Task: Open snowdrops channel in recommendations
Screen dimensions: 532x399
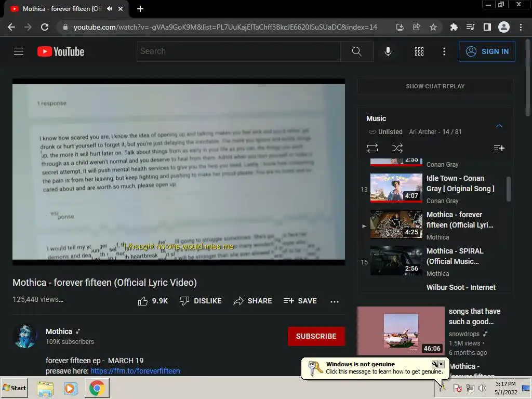Action: [464, 334]
